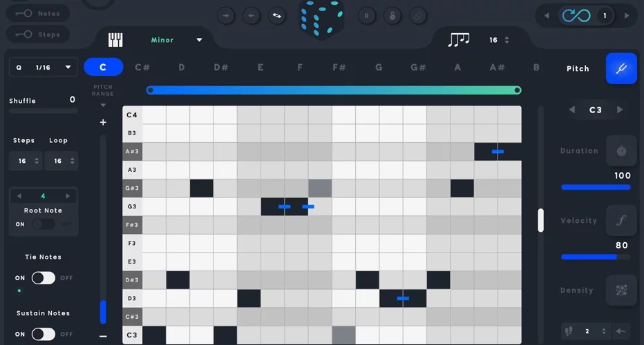Open the 1/16 quantize dropdown
Viewport: 644px width, 345px height.
(x=43, y=68)
